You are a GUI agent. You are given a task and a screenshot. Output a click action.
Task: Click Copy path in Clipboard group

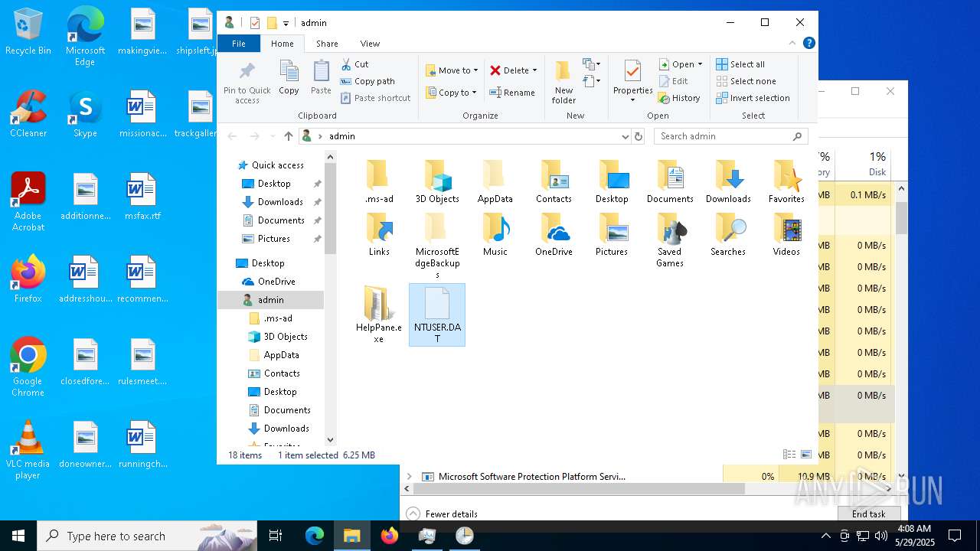pos(367,81)
